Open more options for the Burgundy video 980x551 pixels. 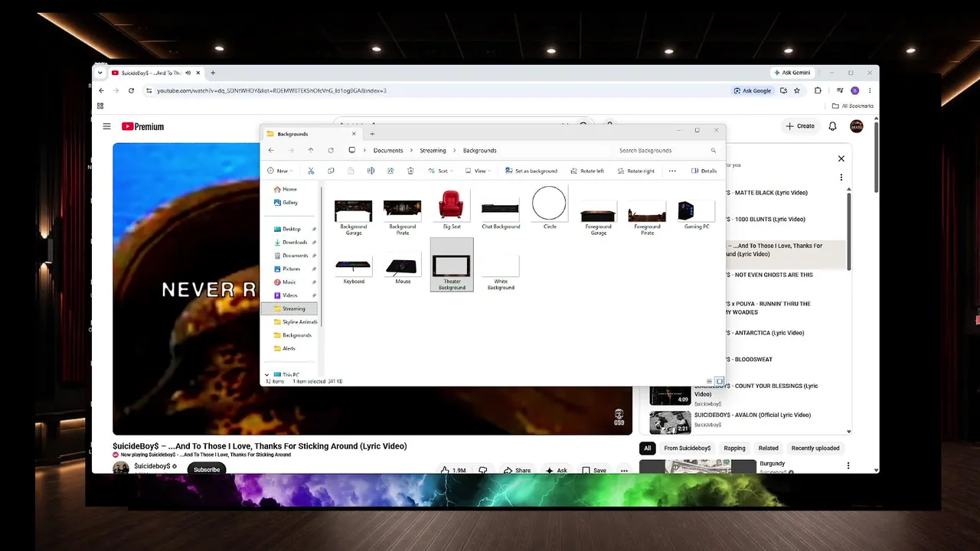click(848, 465)
